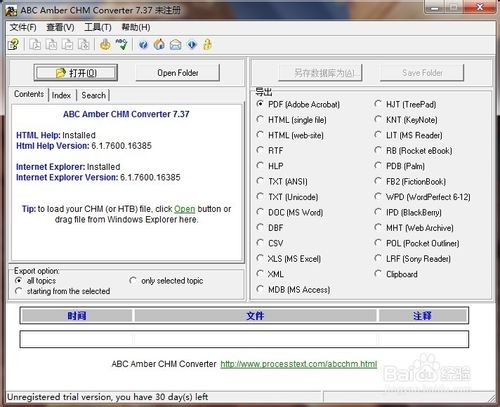Click the open-document icon with question mark
The image size is (500, 407).
coord(14,45)
